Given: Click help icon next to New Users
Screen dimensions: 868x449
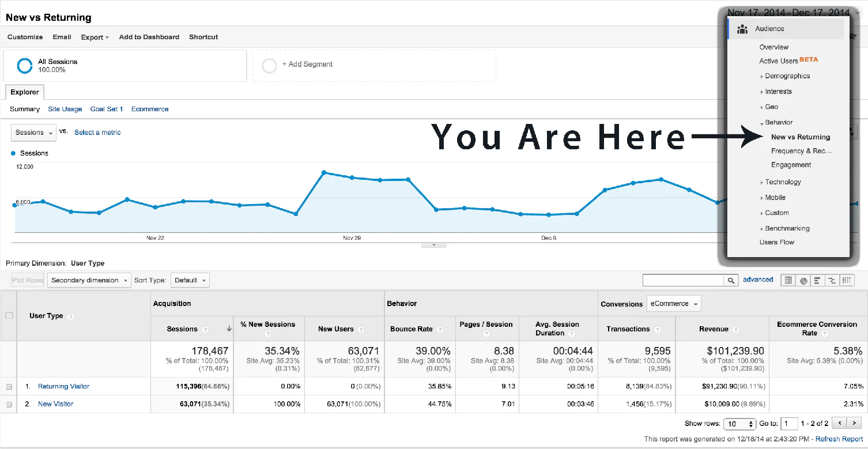Looking at the screenshot, I should [361, 330].
